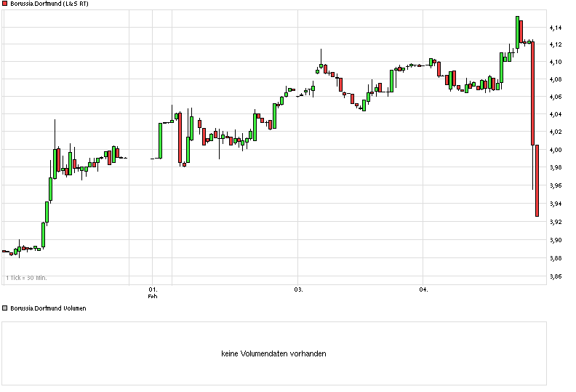576x392 pixels.
Task: Click the 4,14 price axis label
Action: [x=556, y=28]
